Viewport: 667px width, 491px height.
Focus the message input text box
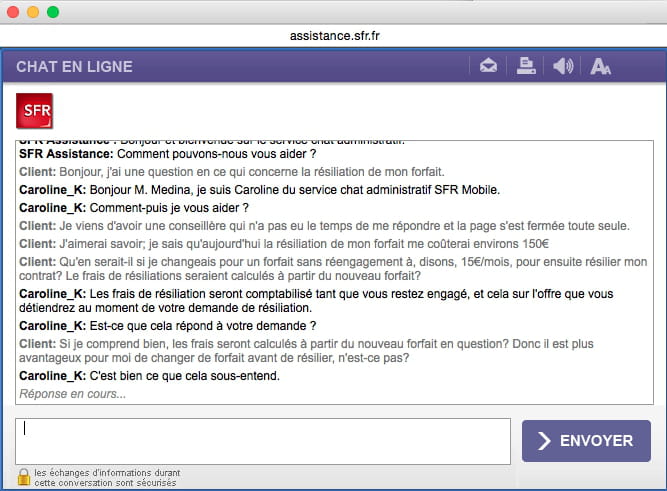pos(263,441)
